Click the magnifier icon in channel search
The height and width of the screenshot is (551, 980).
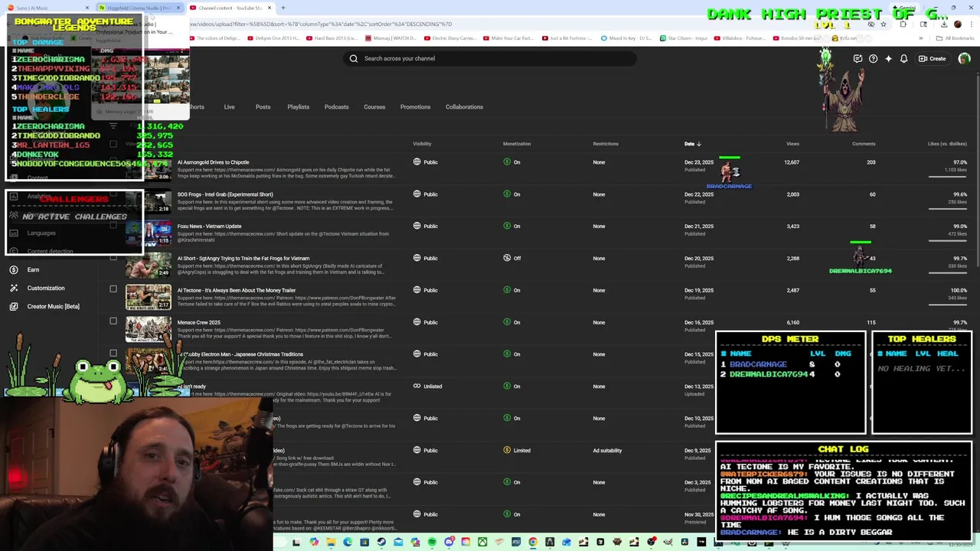(x=354, y=58)
